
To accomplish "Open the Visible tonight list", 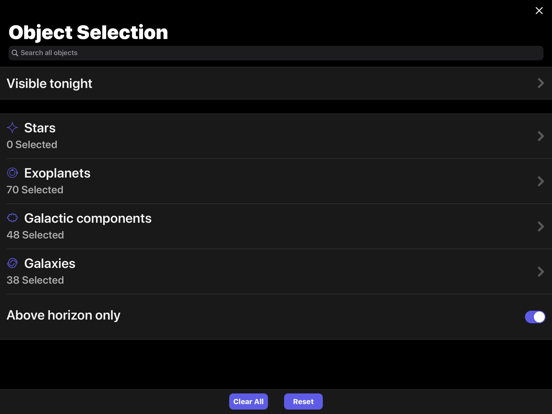I will click(276, 83).
